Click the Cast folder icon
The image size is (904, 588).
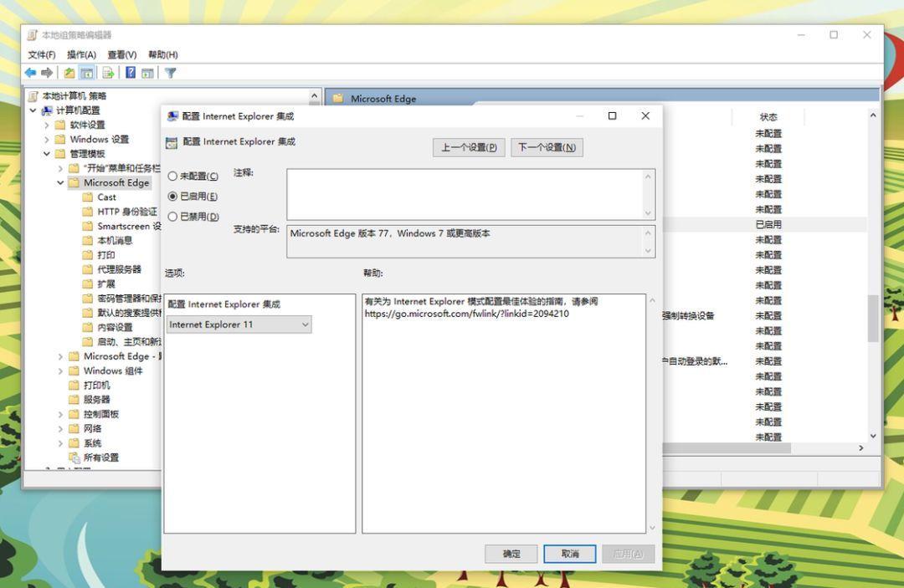click(88, 197)
